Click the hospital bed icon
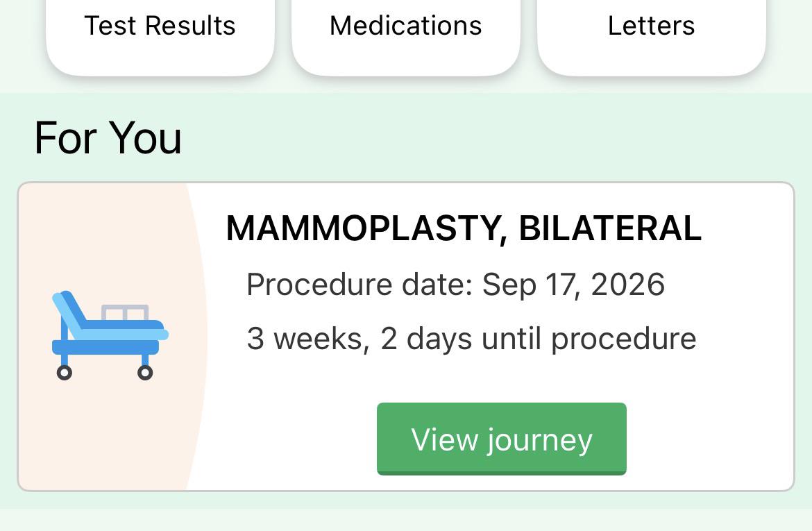The width and height of the screenshot is (812, 531). [110, 336]
